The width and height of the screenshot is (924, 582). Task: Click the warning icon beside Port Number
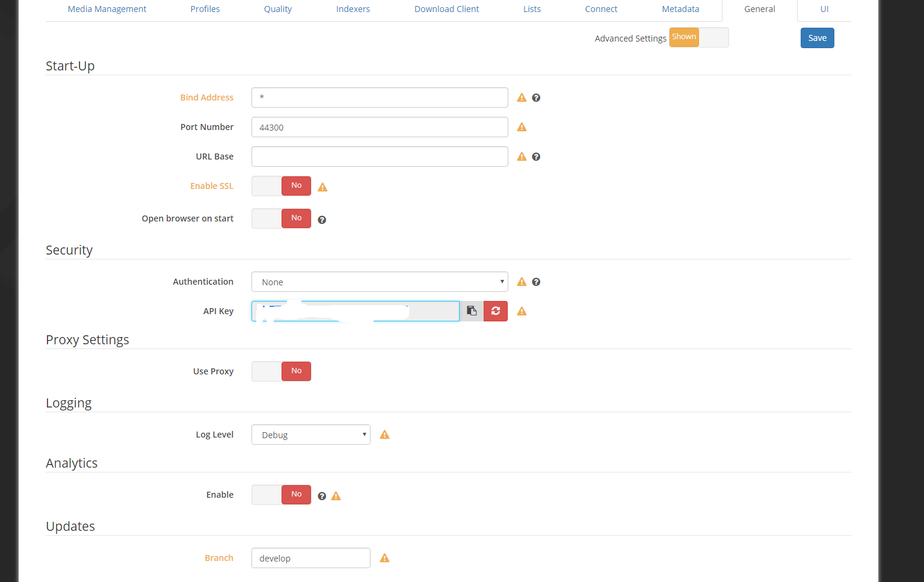[522, 127]
